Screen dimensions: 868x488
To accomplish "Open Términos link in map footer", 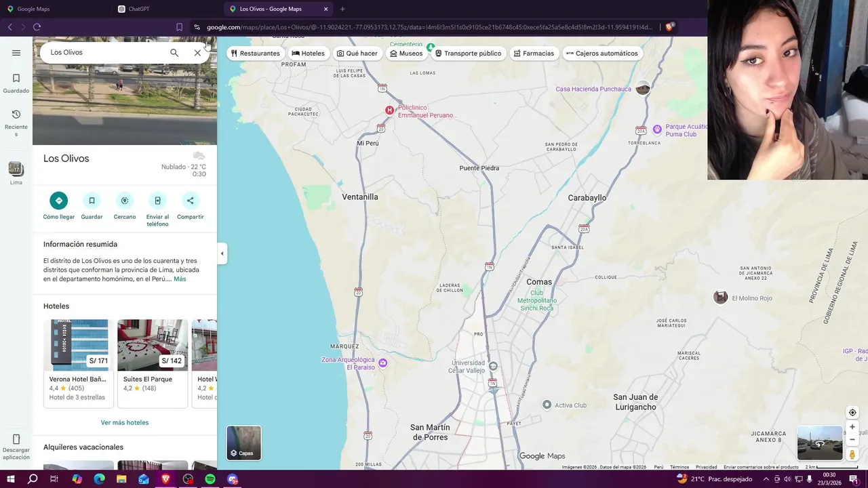I will 679,467.
